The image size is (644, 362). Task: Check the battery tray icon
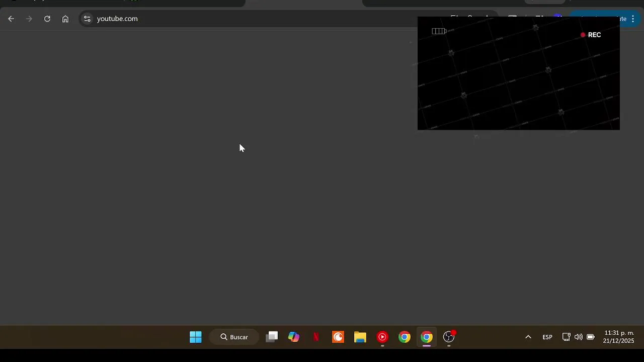pyautogui.click(x=591, y=337)
